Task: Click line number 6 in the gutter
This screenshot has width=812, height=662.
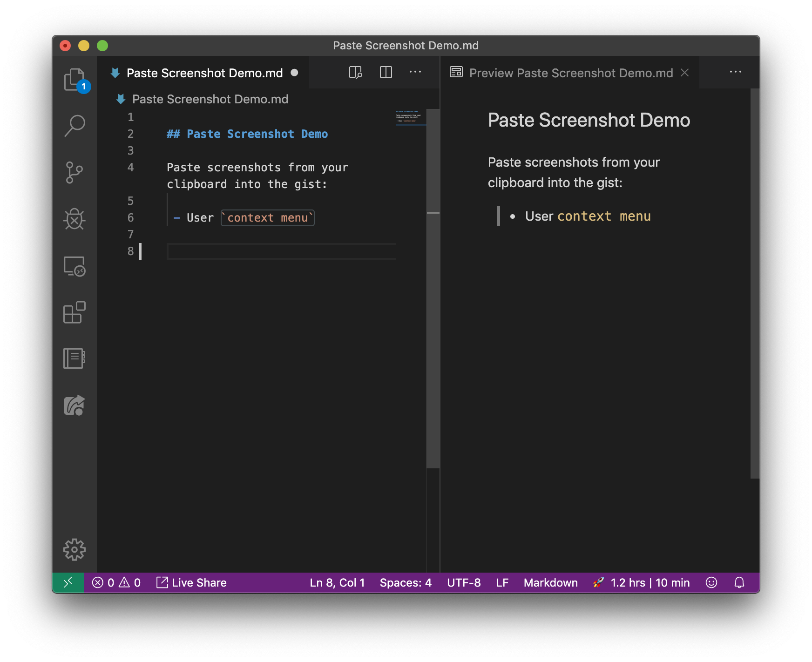Action: (x=130, y=218)
